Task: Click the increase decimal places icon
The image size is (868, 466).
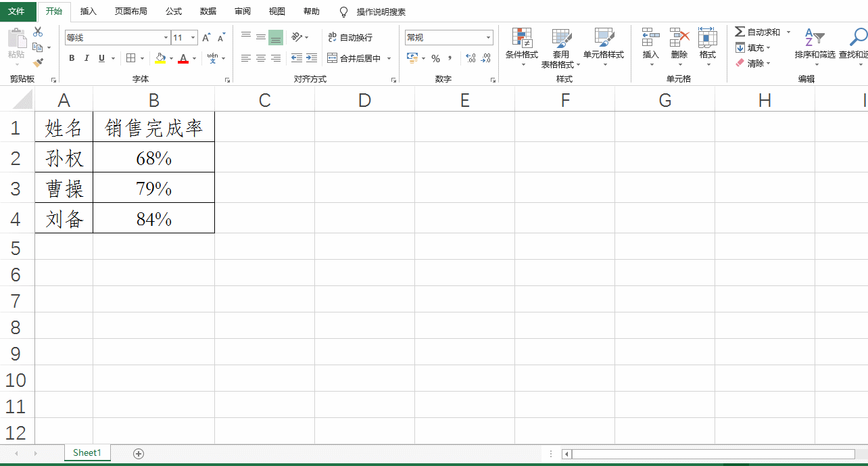Action: [471, 58]
